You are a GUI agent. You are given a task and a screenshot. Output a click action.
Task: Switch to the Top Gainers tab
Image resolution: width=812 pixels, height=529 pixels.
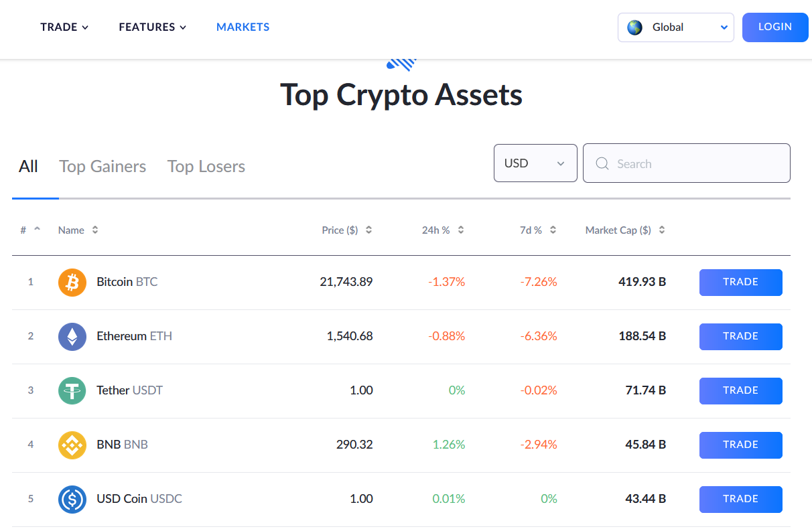tap(103, 166)
